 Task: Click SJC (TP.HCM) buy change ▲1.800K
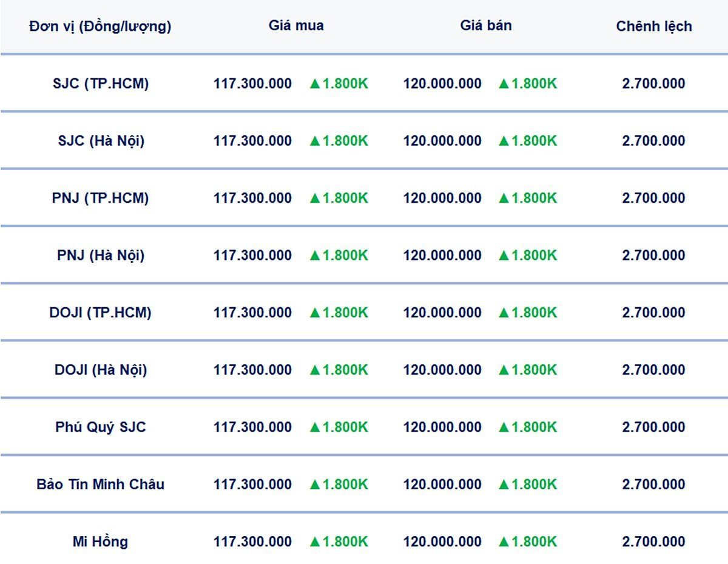coord(339,84)
